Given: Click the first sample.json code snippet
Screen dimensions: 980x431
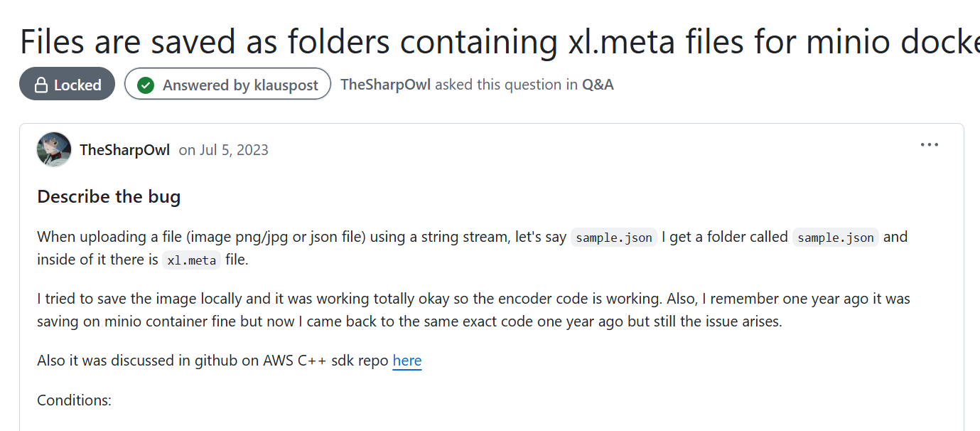Looking at the screenshot, I should coord(614,238).
